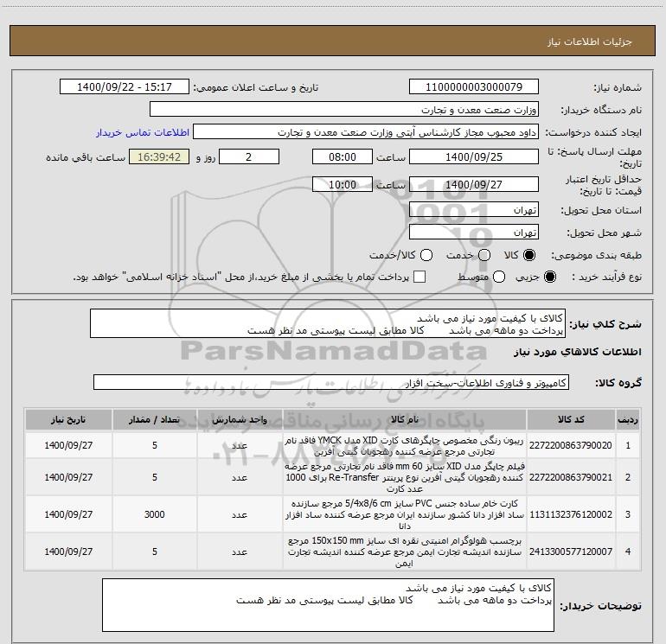This screenshot has height=644, width=666.
Task: Click the quantity 3000 cell
Action: [155, 514]
